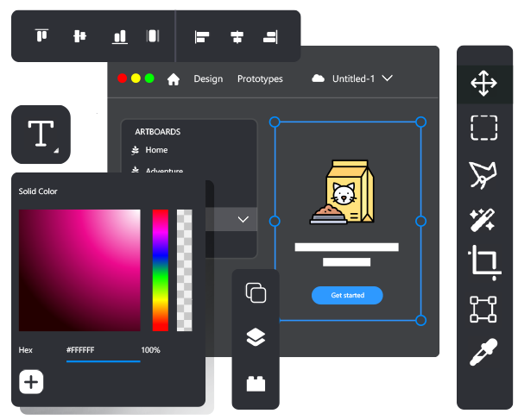Click the top-right selection handle
The width and height of the screenshot is (518, 420).
(x=421, y=122)
